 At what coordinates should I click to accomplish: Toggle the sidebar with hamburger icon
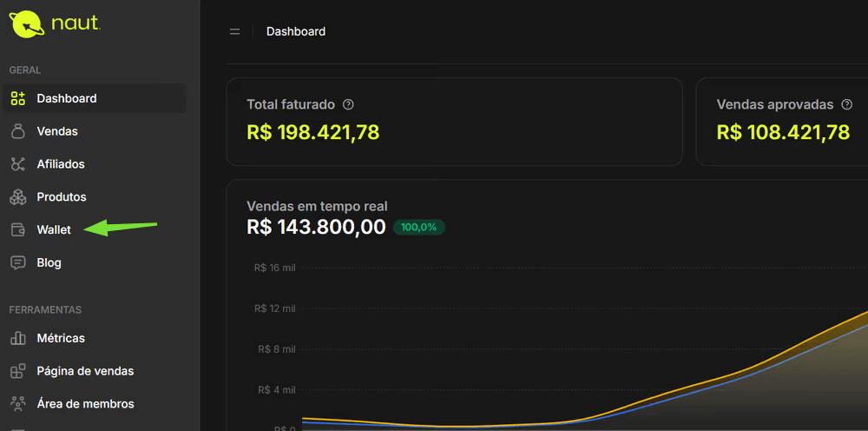(x=234, y=31)
